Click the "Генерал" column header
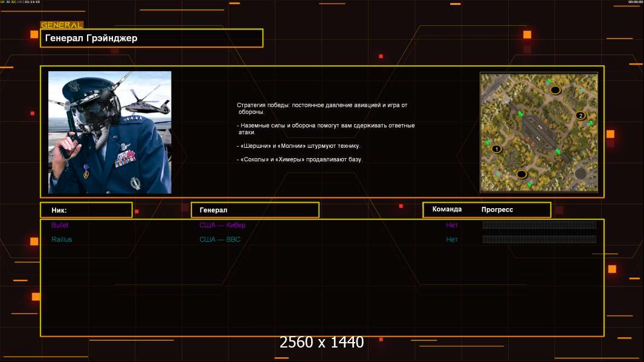This screenshot has width=644, height=362. pos(254,210)
